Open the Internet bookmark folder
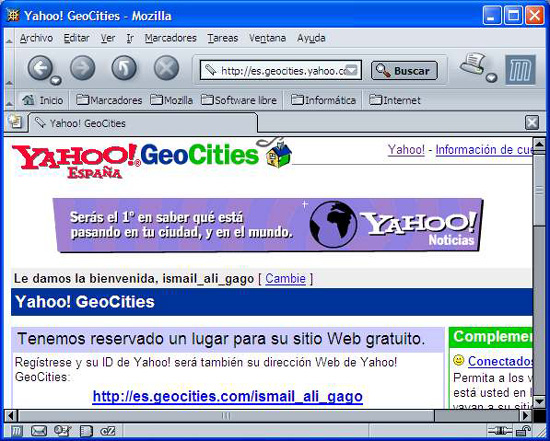Screen dimensions: 550x441 (395, 100)
